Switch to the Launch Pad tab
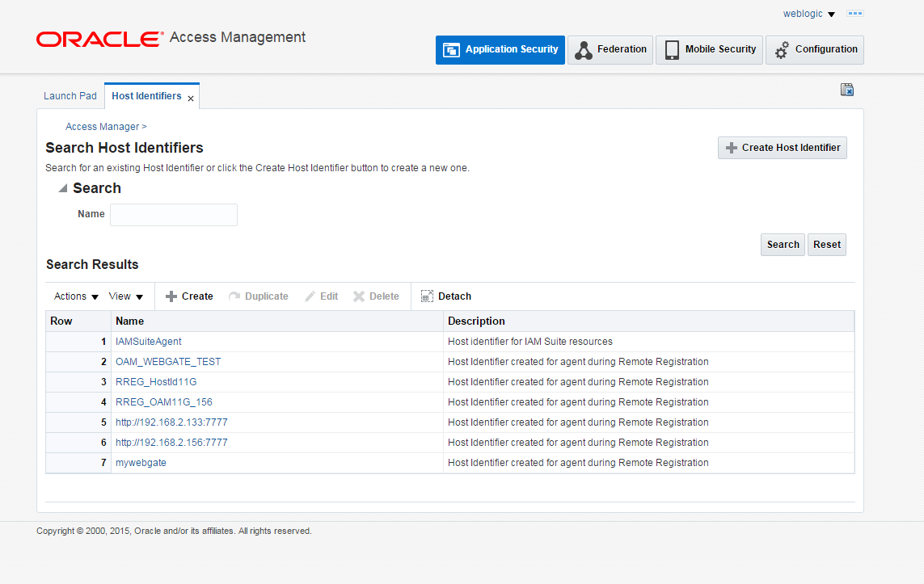The width and height of the screenshot is (924, 584). coord(70,95)
